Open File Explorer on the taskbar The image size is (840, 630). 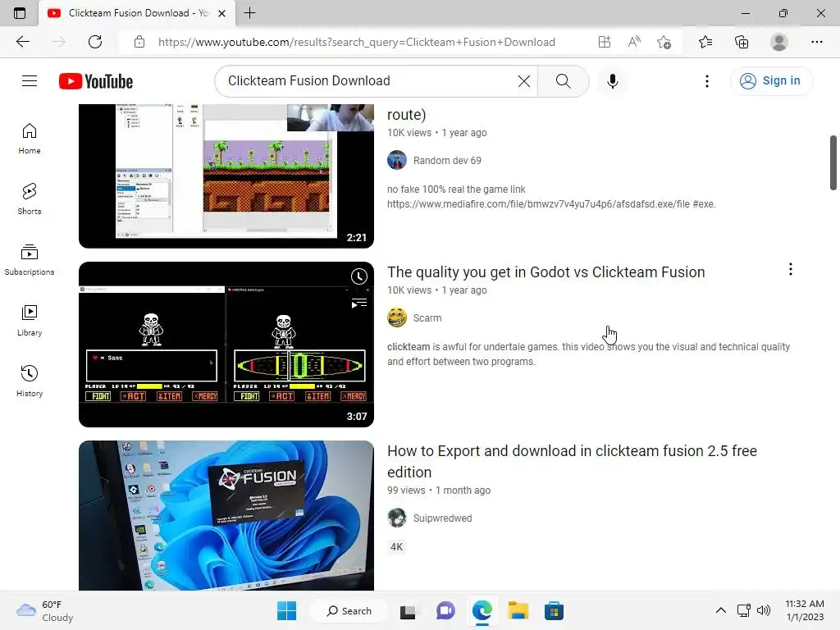(x=518, y=610)
